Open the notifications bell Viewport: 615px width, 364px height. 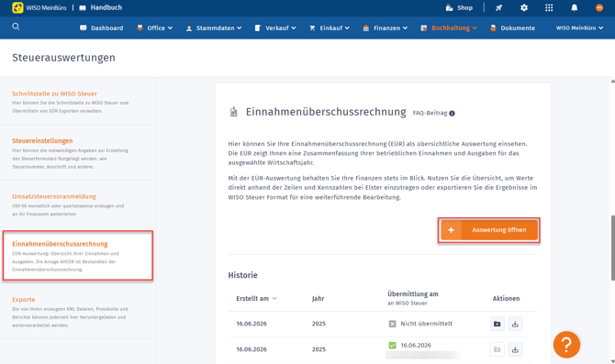pos(575,7)
